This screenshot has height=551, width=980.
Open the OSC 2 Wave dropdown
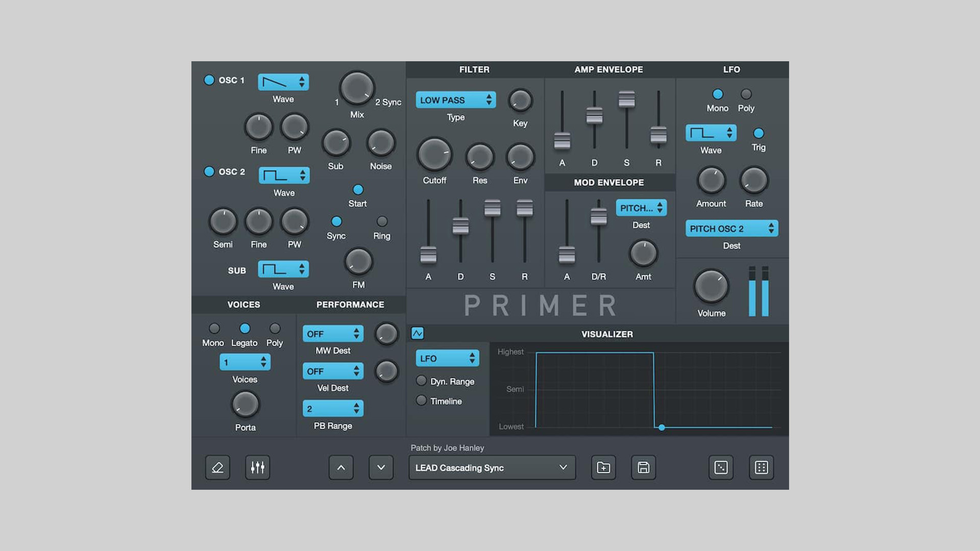[x=284, y=176]
